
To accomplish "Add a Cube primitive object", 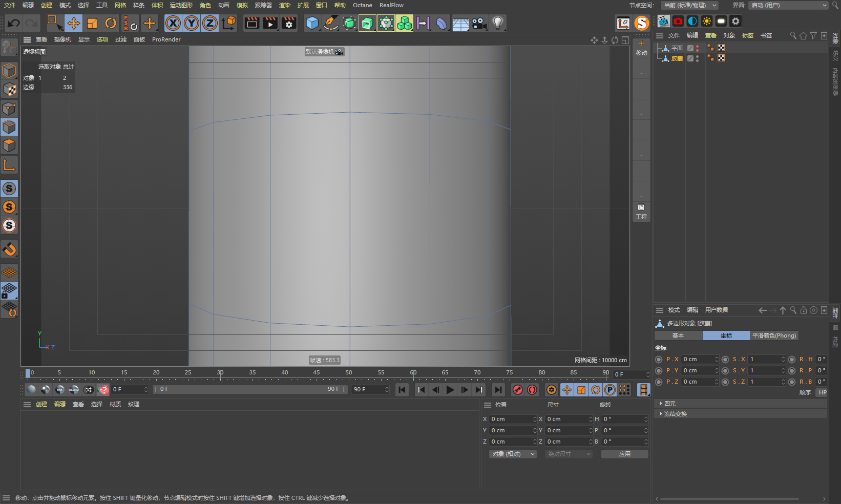I will tap(312, 23).
